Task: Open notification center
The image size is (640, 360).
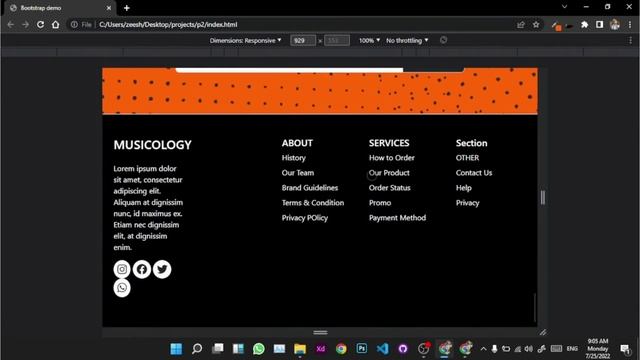Action: click(624, 349)
